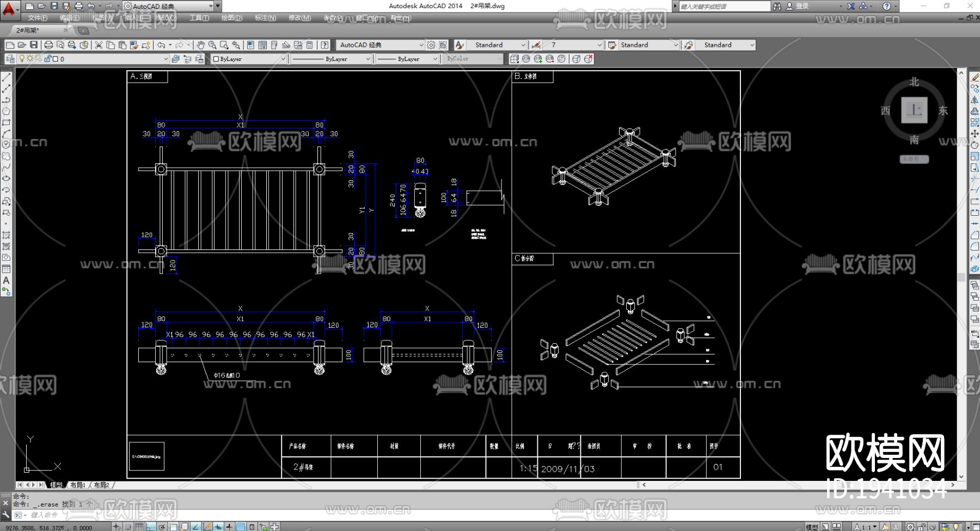Toggle Polar Tracking in the status bar
980x531 pixels.
162,527
